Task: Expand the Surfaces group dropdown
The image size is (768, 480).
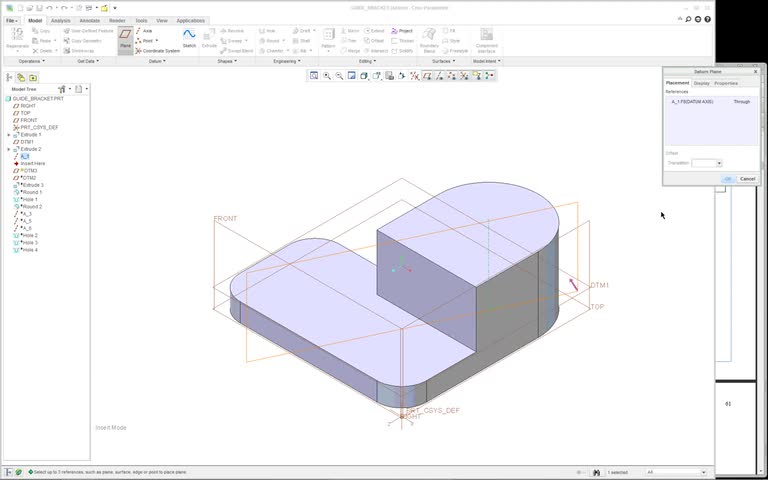Action: click(x=443, y=61)
